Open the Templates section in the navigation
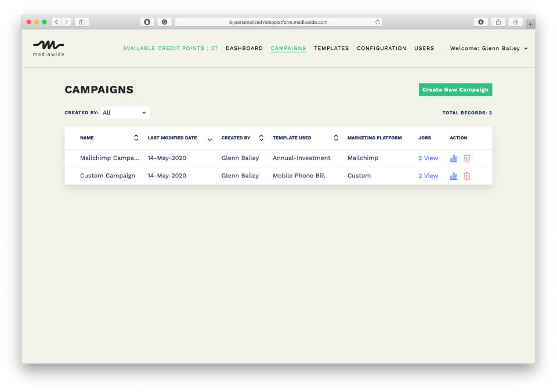557x392 pixels. [x=331, y=48]
